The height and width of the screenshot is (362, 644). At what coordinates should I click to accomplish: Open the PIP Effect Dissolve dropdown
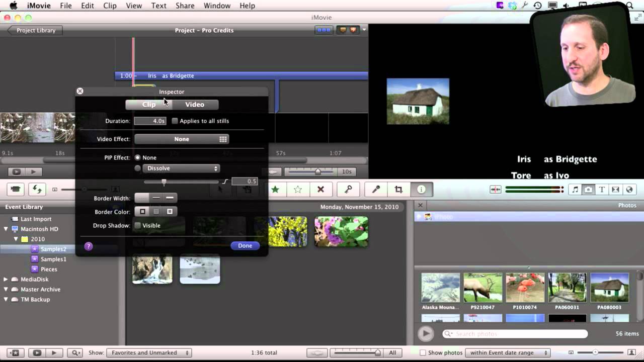[x=181, y=168]
